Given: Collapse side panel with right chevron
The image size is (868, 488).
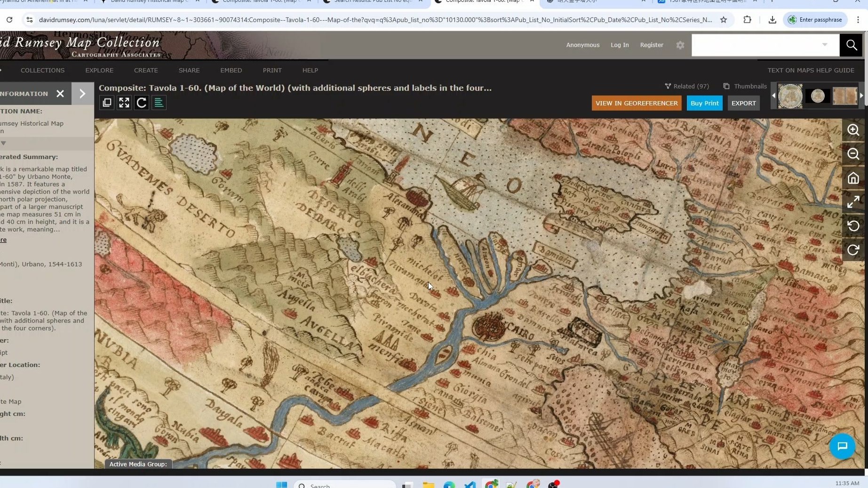Looking at the screenshot, I should pos(82,94).
